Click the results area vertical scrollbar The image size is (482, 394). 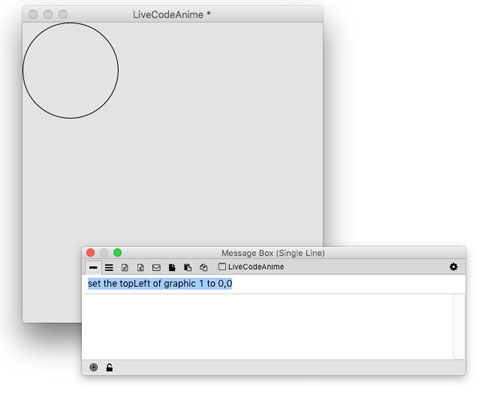click(459, 327)
